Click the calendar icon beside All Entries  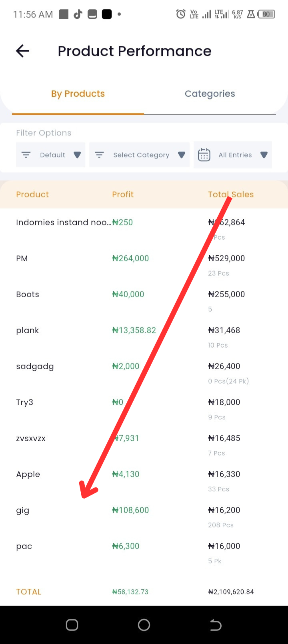pos(204,155)
